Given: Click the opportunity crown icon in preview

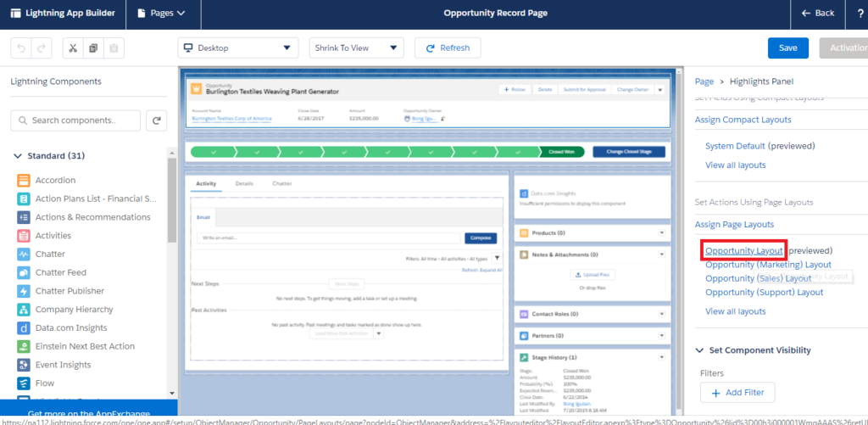Looking at the screenshot, I should (x=197, y=89).
